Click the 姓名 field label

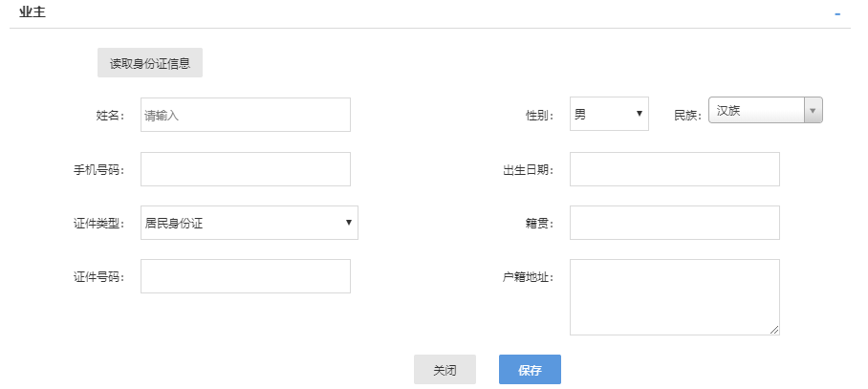pos(111,115)
